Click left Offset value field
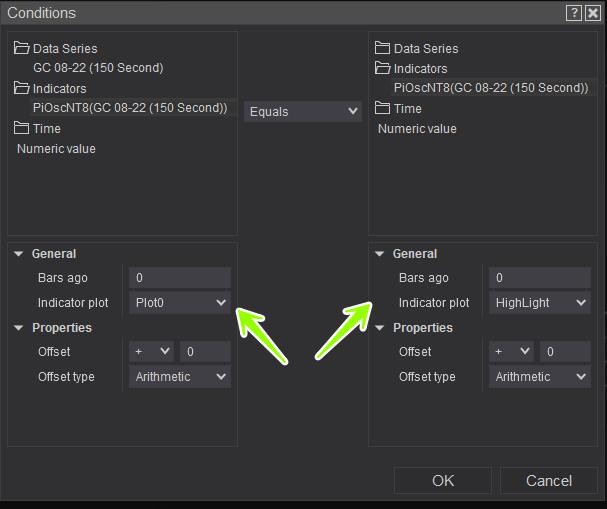The height and width of the screenshot is (509, 607). tap(205, 351)
